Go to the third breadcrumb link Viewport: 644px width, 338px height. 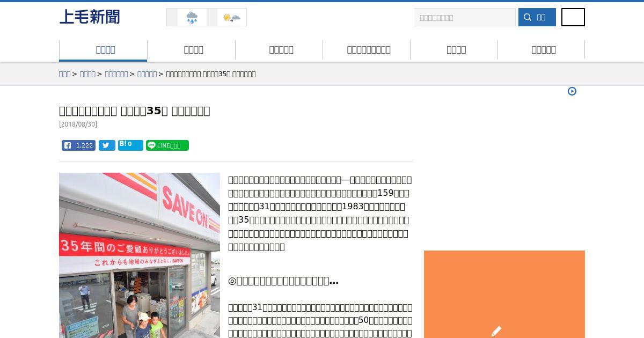tap(116, 74)
